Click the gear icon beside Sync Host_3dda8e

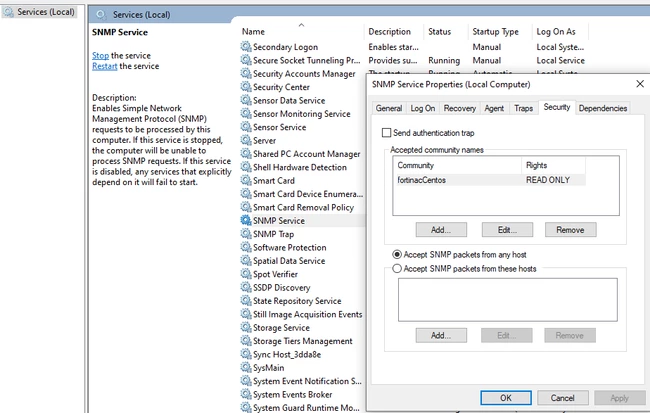coord(246,354)
